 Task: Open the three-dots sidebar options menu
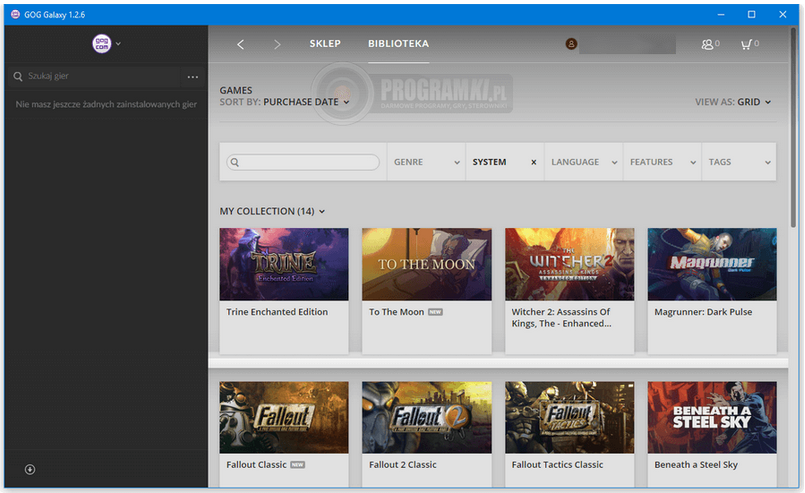pyautogui.click(x=193, y=77)
